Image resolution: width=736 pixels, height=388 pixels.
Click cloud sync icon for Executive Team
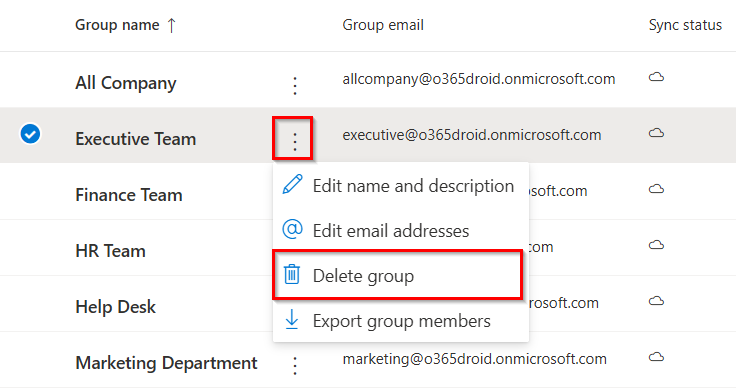tap(656, 133)
